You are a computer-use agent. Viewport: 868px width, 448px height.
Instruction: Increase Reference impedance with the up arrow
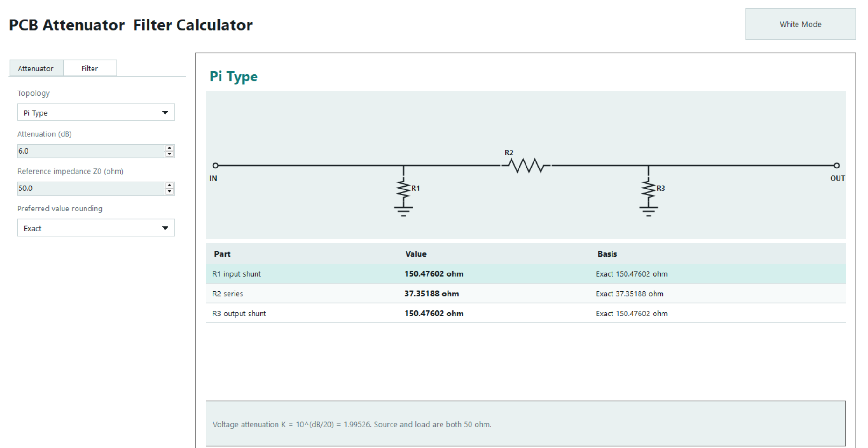point(170,185)
